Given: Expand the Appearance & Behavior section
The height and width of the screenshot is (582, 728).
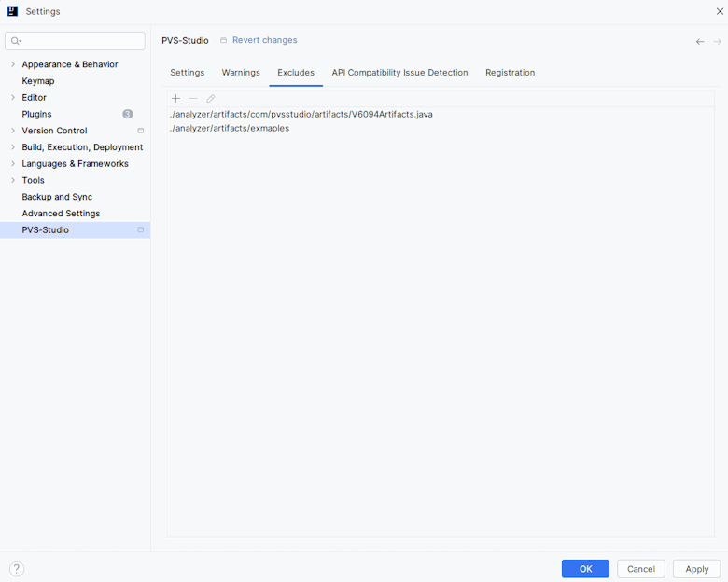Looking at the screenshot, I should point(13,64).
